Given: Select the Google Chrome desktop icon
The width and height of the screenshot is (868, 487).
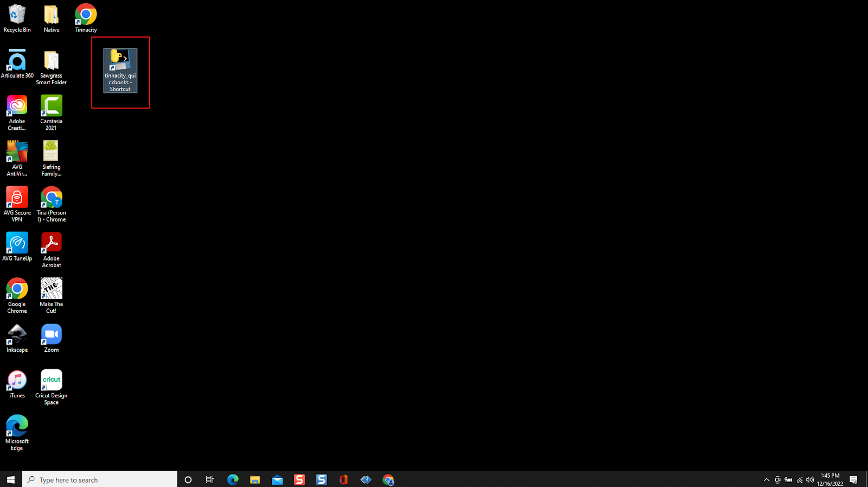Looking at the screenshot, I should pyautogui.click(x=17, y=296).
